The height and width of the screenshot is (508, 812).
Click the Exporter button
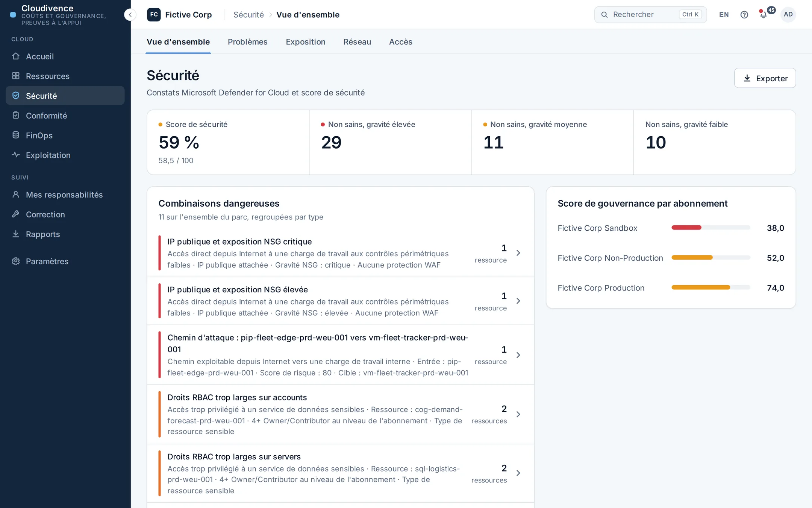pos(765,78)
